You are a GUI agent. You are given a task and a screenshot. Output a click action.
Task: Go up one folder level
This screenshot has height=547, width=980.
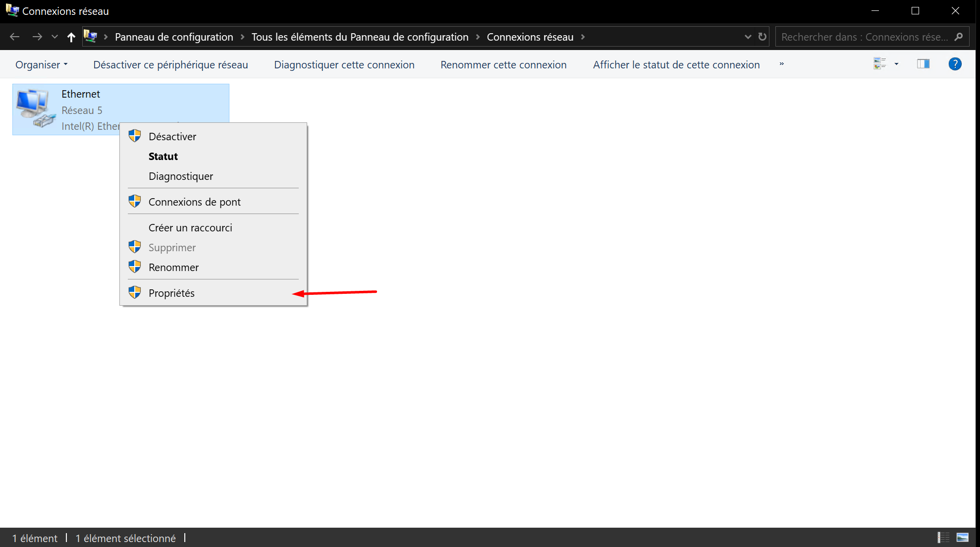point(71,37)
